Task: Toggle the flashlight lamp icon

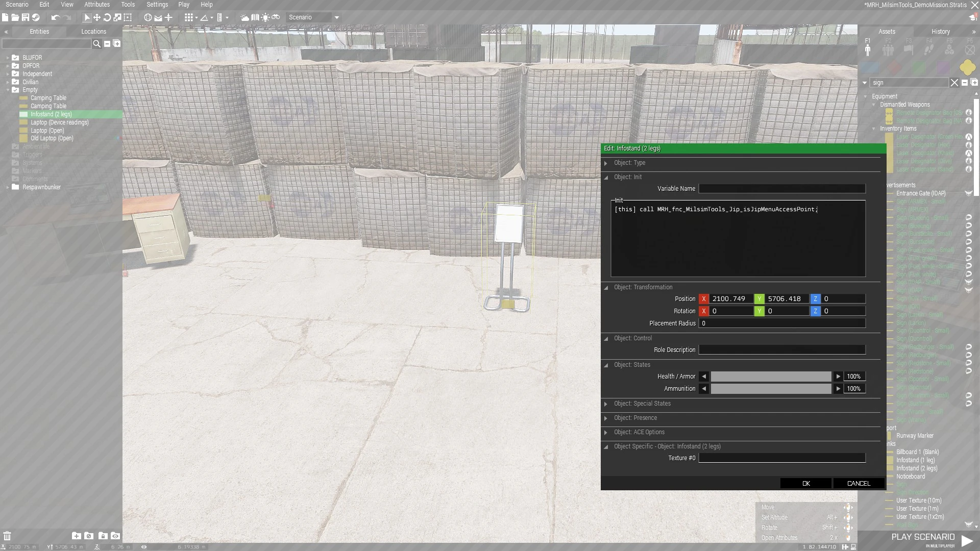Action: (x=265, y=17)
